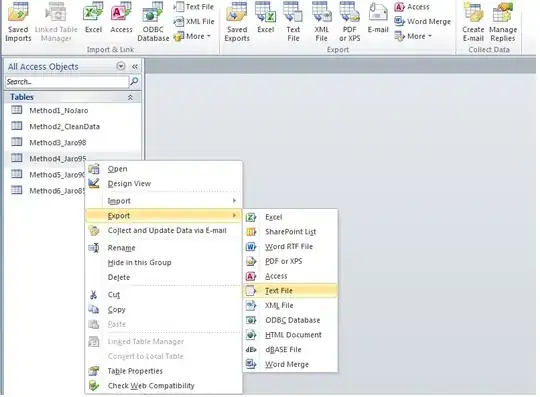Click Word Merge in ribbon Export group
540x397 pixels.
tap(422, 21)
